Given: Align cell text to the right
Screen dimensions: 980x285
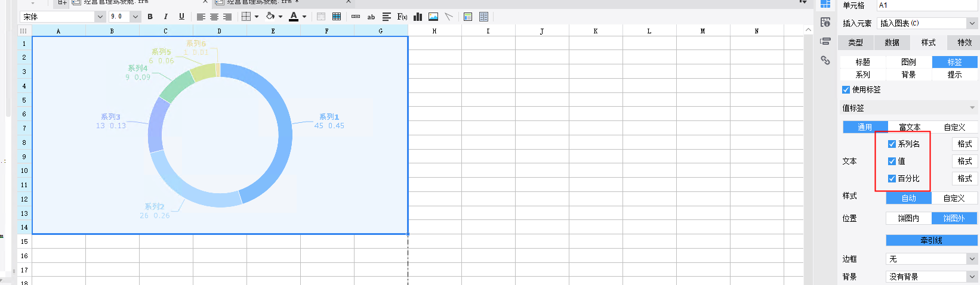Looking at the screenshot, I should [x=227, y=17].
